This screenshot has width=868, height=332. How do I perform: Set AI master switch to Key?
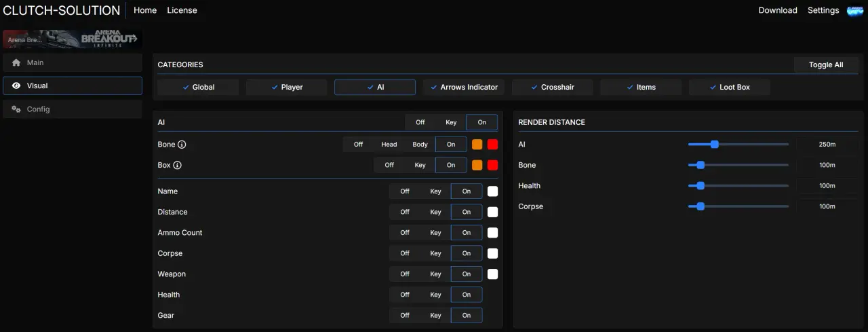(451, 122)
